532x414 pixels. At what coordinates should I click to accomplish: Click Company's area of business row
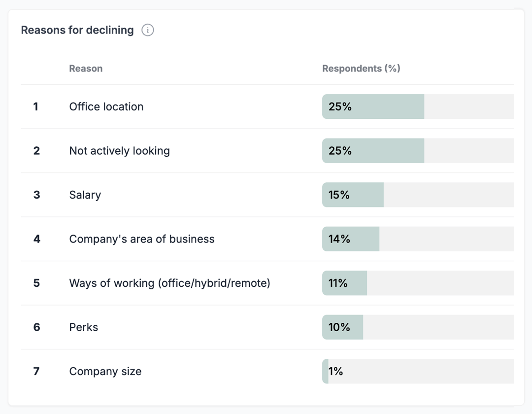coord(142,239)
